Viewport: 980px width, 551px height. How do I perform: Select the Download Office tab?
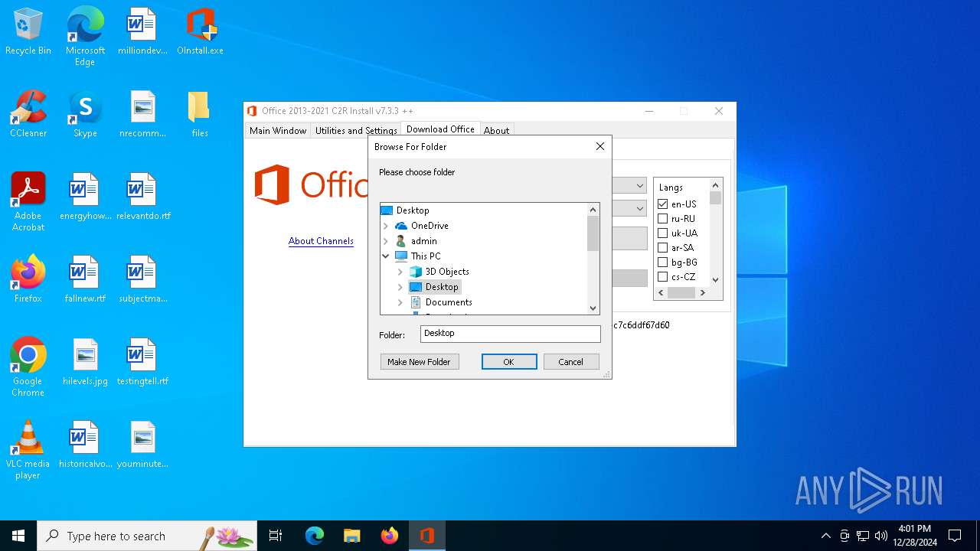[x=440, y=129]
